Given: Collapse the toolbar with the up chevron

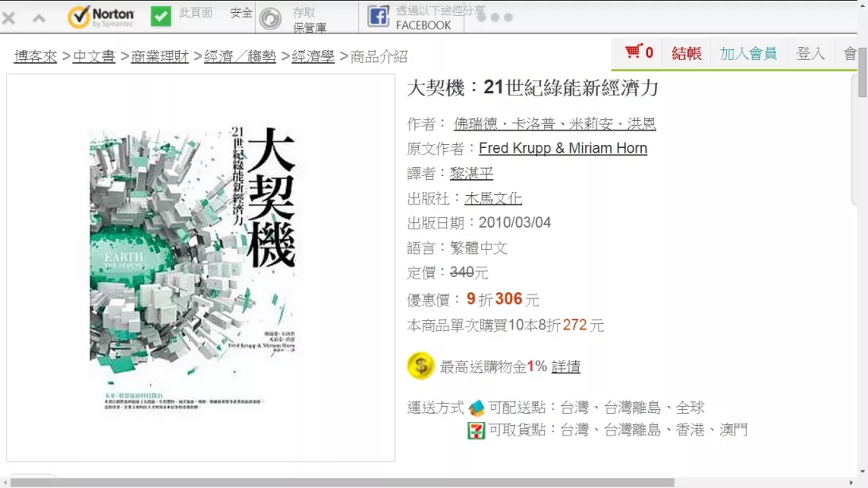Looking at the screenshot, I should pyautogui.click(x=39, y=18).
